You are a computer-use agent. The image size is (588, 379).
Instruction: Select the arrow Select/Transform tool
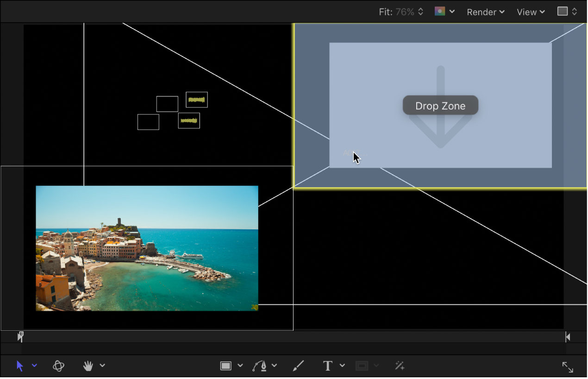point(19,366)
